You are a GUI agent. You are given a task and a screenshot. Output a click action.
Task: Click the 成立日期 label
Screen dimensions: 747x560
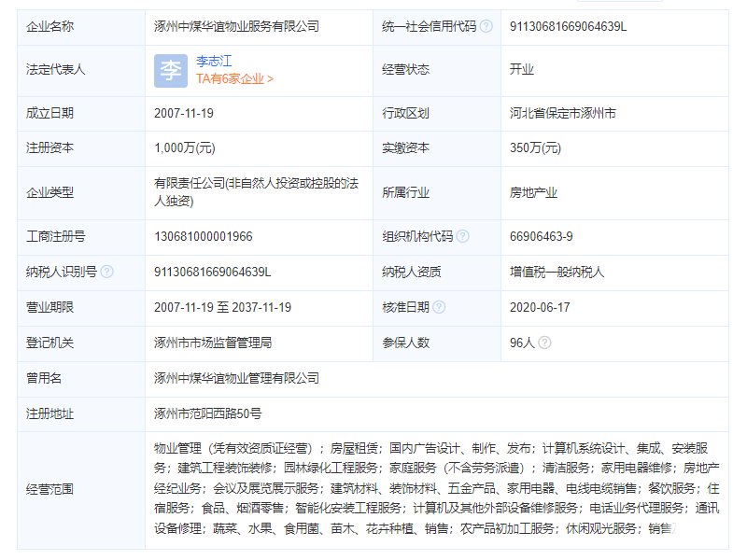50,113
